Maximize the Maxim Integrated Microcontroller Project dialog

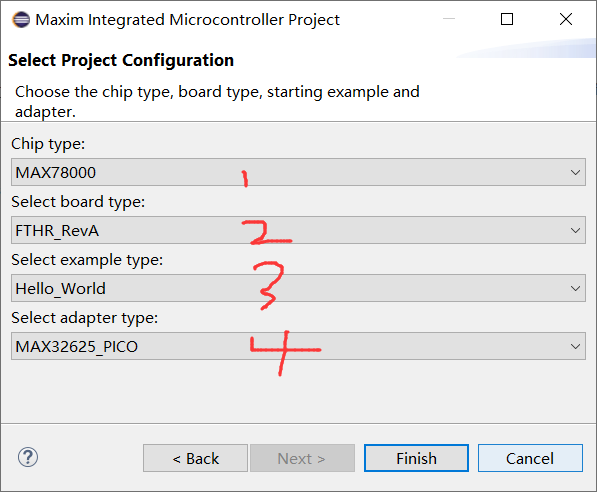[507, 19]
